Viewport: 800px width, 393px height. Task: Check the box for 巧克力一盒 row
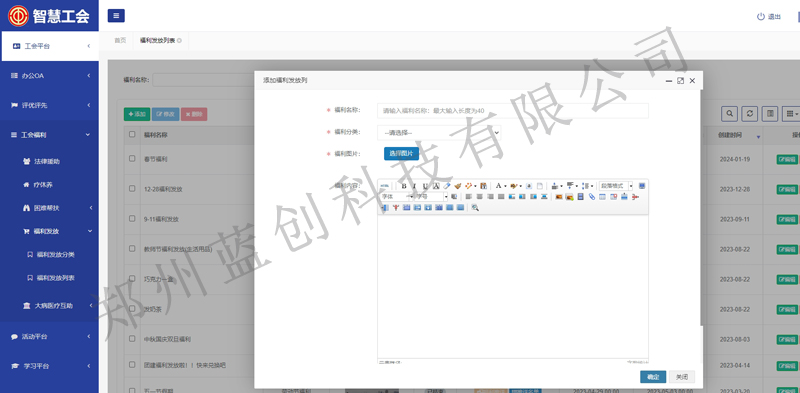(x=132, y=279)
